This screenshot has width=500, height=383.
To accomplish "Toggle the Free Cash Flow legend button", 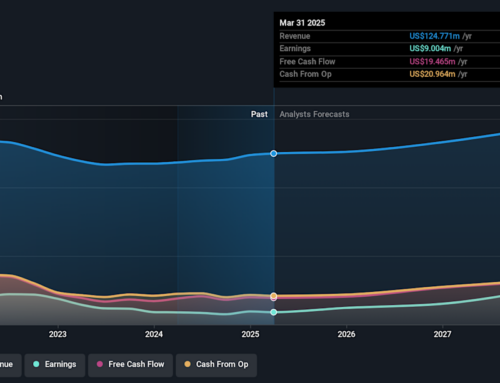I will (x=130, y=365).
